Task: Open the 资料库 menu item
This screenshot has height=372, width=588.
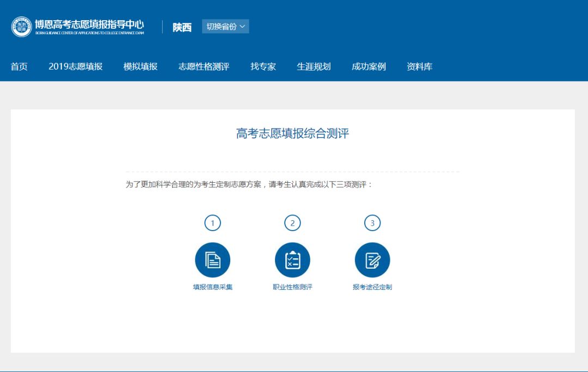Action: 420,67
